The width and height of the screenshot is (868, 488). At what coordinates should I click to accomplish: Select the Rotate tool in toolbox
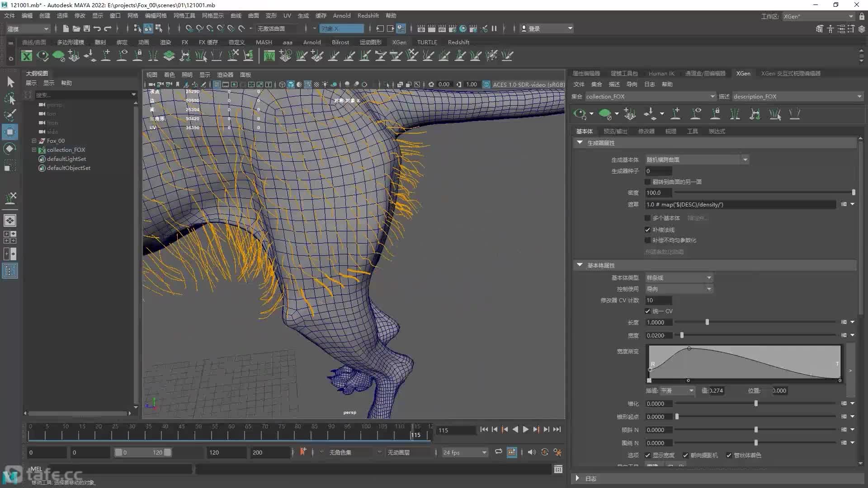tap(10, 149)
